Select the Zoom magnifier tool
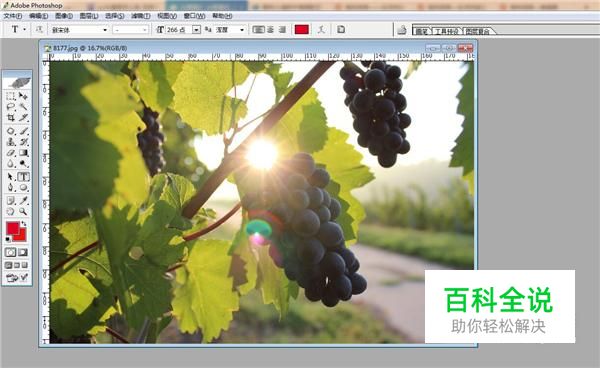 [24, 211]
